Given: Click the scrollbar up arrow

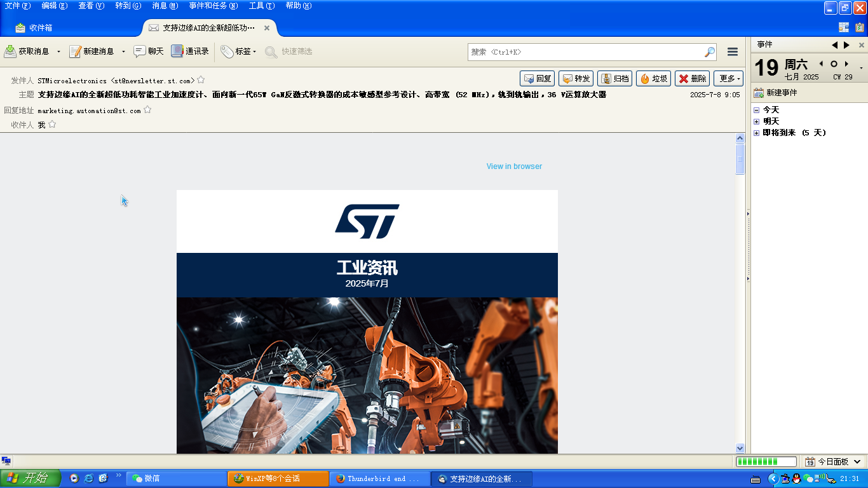Looking at the screenshot, I should point(740,138).
